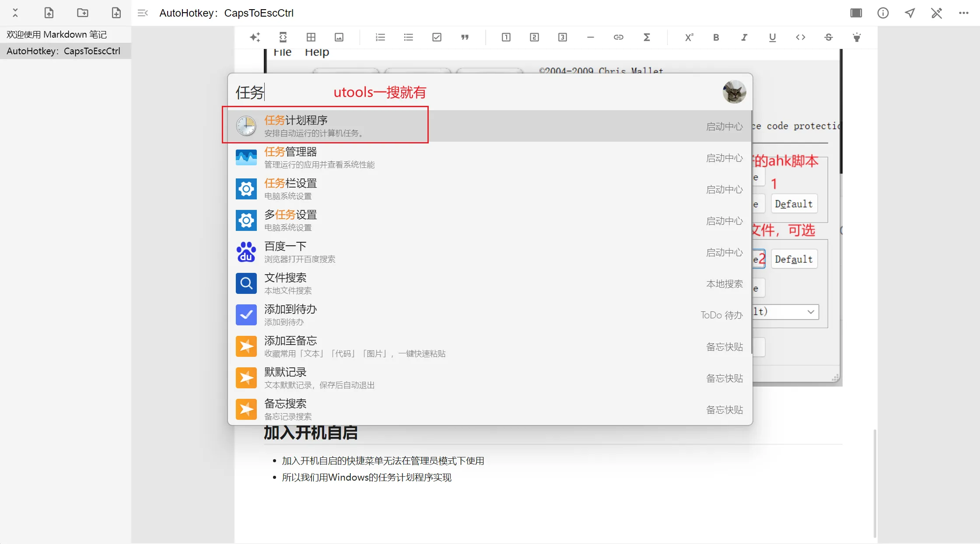Select the 多任务设置 result
Viewport: 980px width, 544px height.
click(490, 220)
